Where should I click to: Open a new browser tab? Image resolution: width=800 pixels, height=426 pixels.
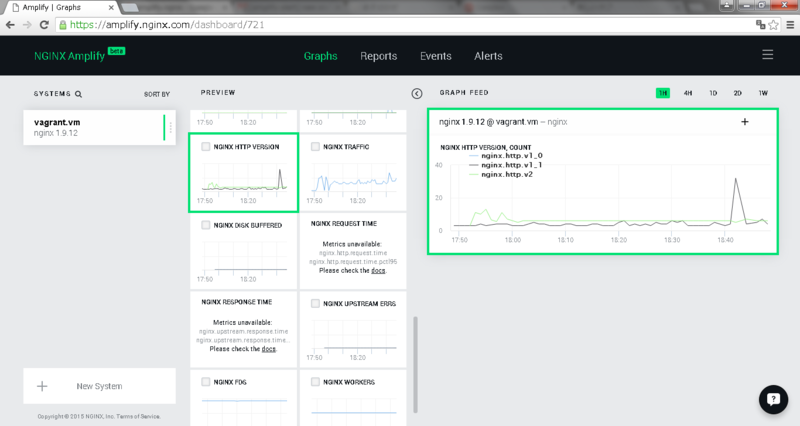tap(130, 7)
